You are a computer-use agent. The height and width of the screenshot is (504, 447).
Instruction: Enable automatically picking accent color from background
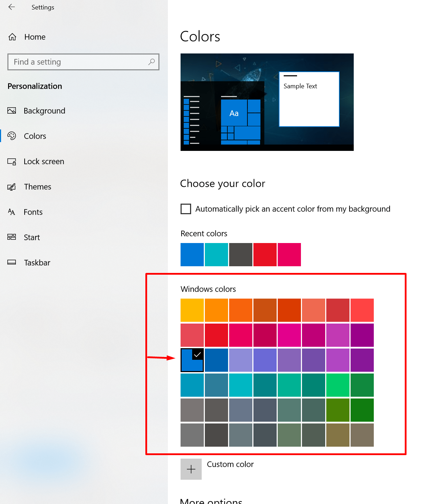[185, 209]
